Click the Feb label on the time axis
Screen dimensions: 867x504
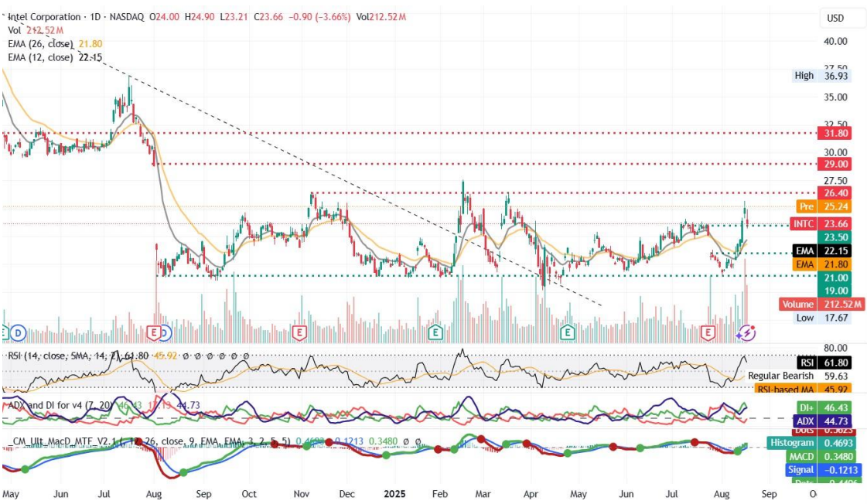point(439,493)
